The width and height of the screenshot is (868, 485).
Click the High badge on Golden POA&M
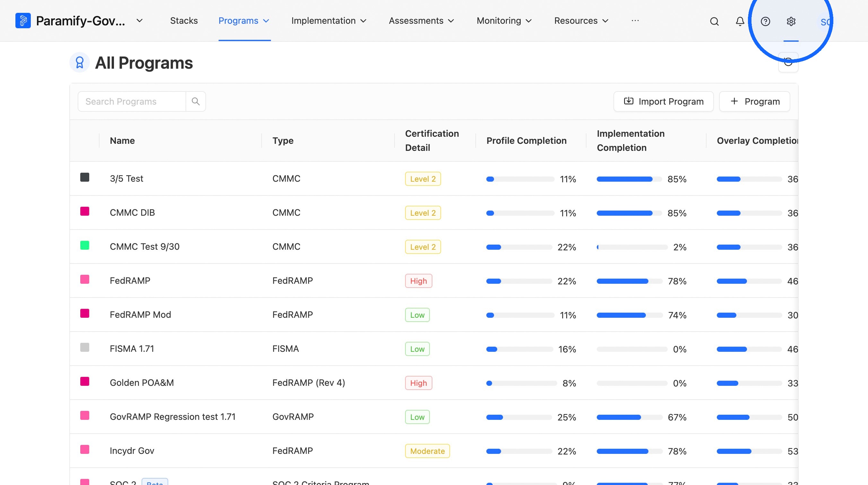pos(419,383)
